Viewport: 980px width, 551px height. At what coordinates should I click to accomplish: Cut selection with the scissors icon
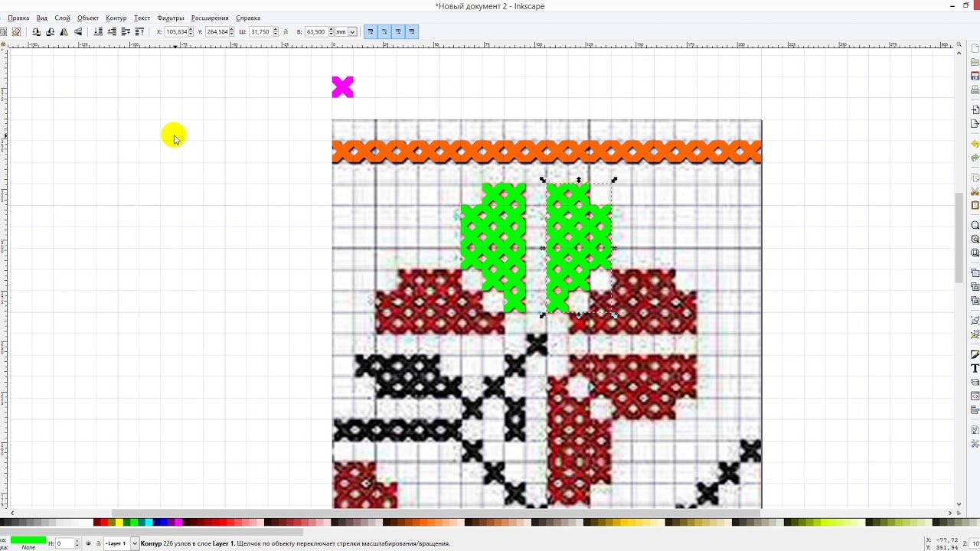[x=975, y=191]
